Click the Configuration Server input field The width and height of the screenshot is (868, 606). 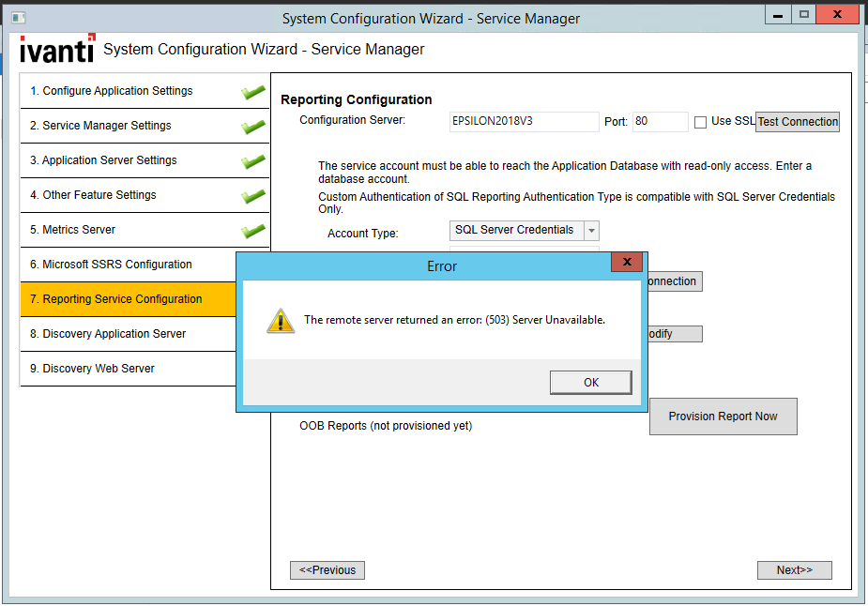[524, 122]
